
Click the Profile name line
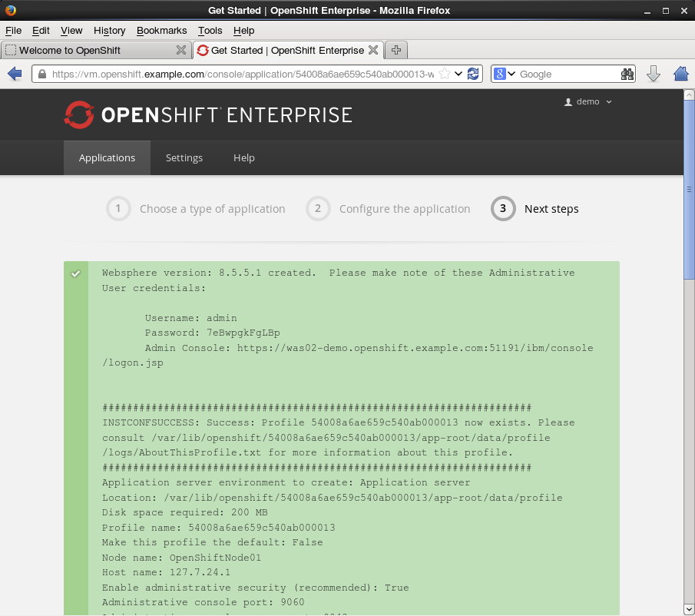click(x=219, y=528)
